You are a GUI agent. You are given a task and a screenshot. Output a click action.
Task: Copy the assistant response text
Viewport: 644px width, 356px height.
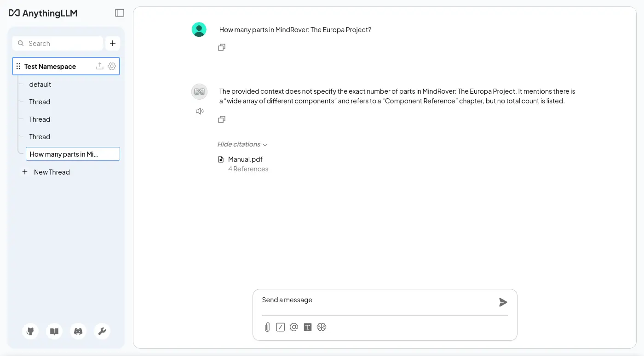pos(222,119)
